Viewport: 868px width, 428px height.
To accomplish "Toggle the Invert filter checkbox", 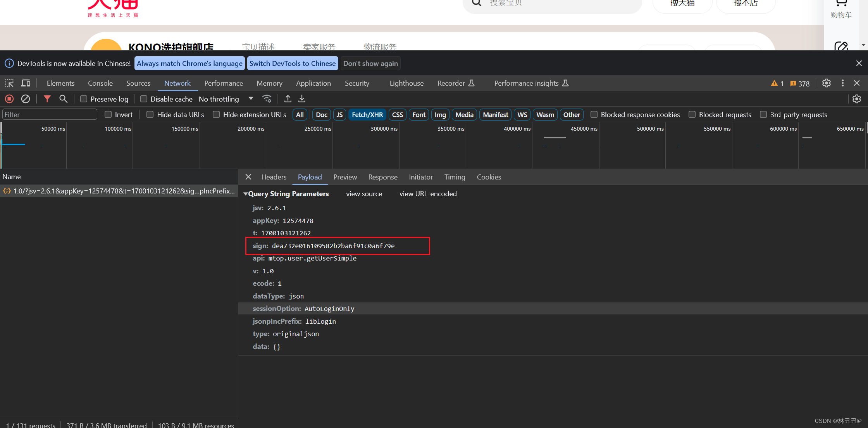I will click(x=108, y=114).
